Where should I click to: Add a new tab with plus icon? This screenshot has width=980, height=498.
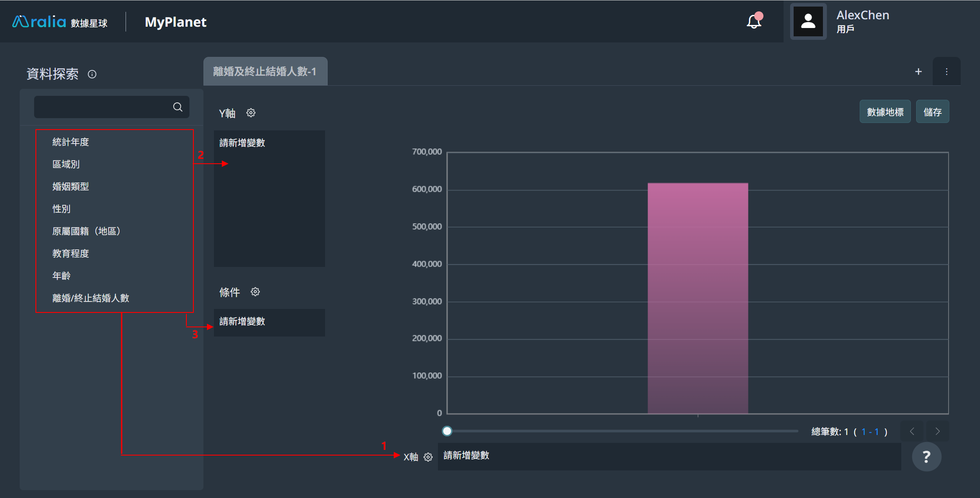click(918, 71)
